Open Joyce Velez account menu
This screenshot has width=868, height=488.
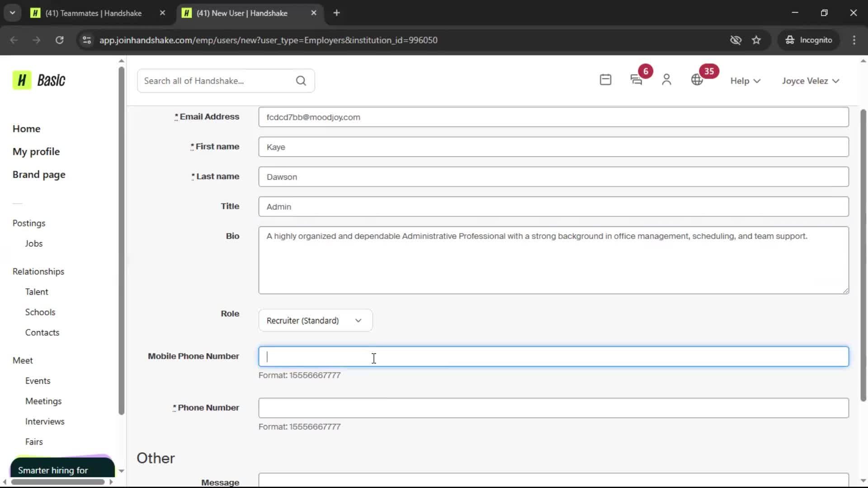(810, 81)
